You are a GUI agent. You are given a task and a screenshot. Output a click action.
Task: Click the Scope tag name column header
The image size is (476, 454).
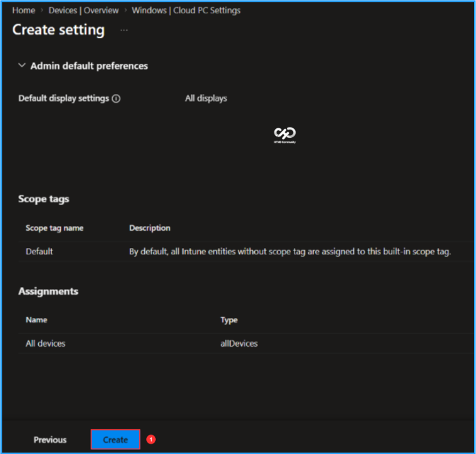click(x=54, y=228)
